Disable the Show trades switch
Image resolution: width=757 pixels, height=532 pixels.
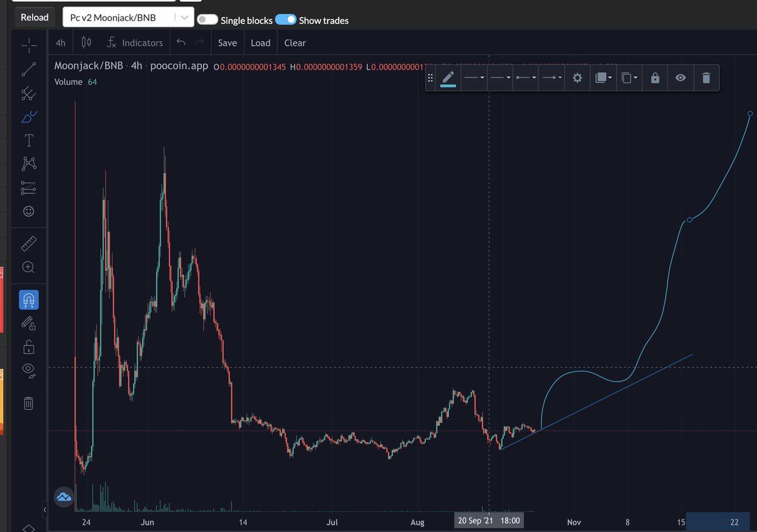pos(286,20)
